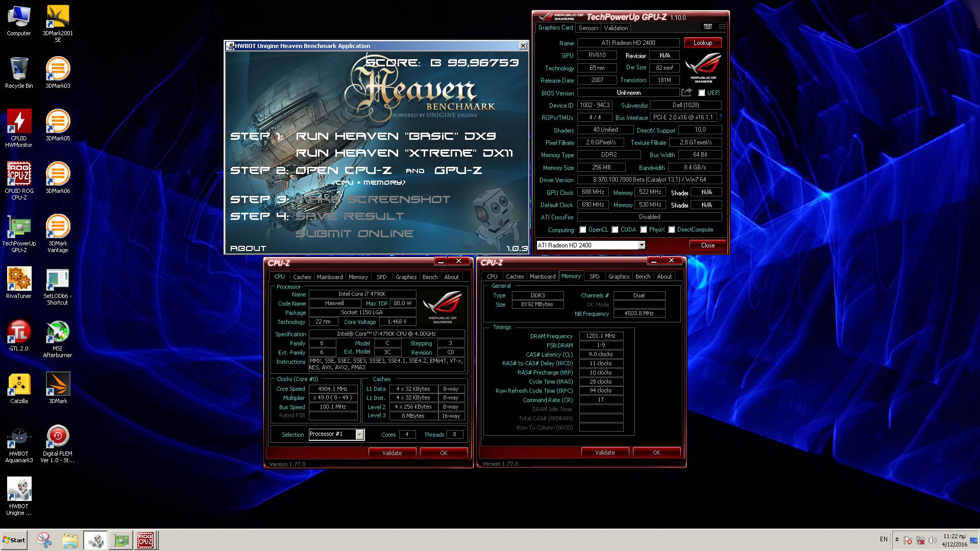Open CPUID ROG CPU-Z desktop icon
This screenshot has width=980, height=551.
[19, 181]
